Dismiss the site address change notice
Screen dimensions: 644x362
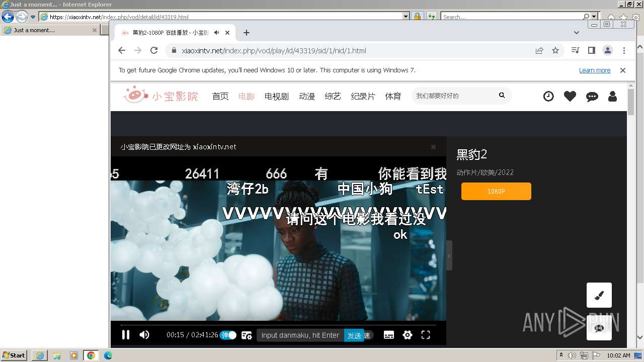[433, 147]
